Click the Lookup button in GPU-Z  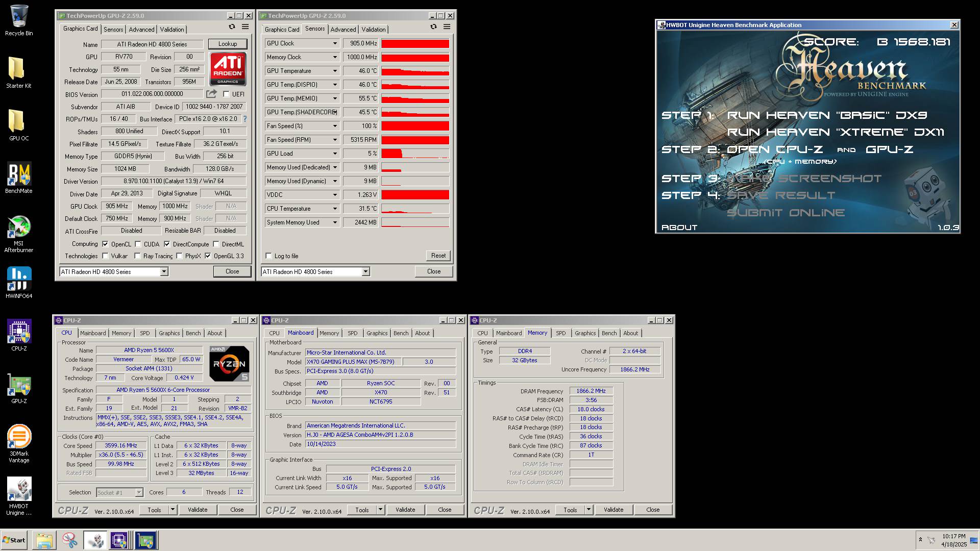[227, 44]
